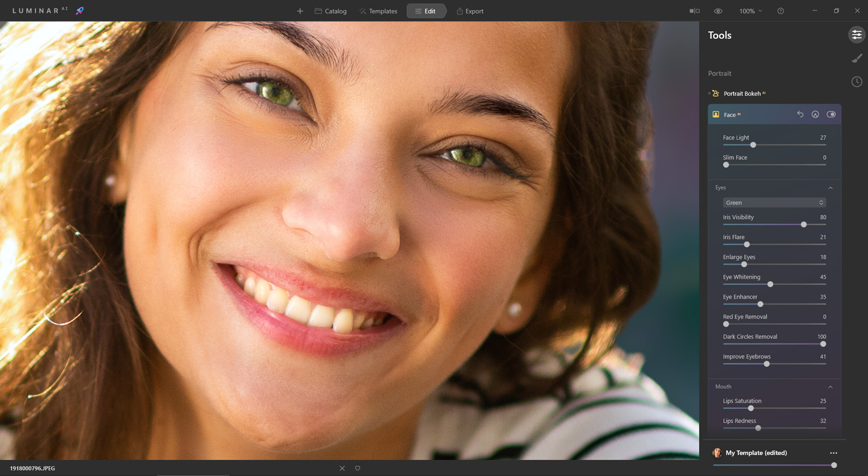Open the 100% zoom dropdown
The height and width of the screenshot is (476, 868).
[x=751, y=11]
